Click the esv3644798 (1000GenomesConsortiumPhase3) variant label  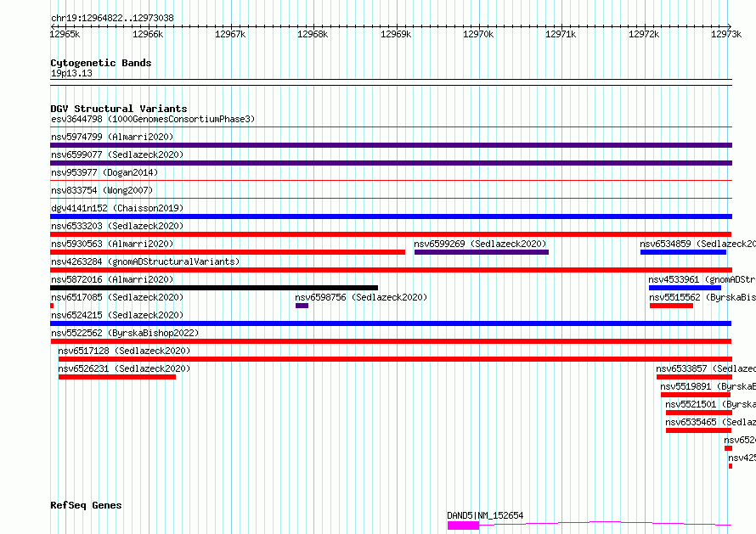pos(153,119)
